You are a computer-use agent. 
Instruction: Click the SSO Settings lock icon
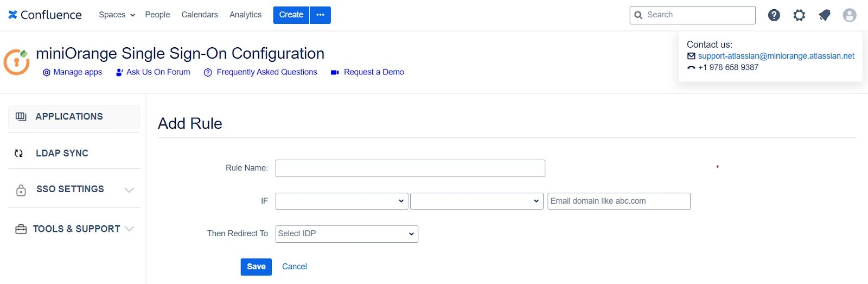pyautogui.click(x=21, y=190)
